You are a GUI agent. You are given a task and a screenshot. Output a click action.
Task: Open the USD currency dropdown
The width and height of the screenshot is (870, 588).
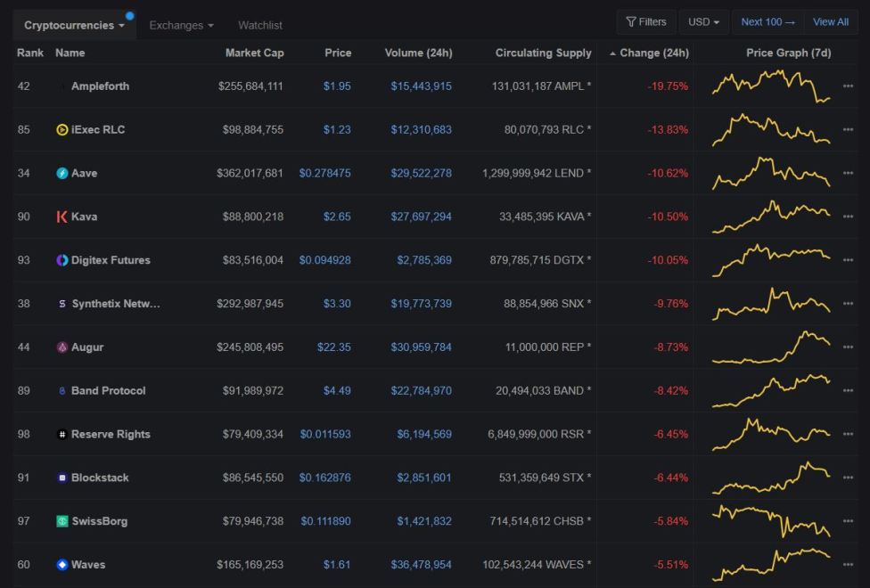[704, 22]
